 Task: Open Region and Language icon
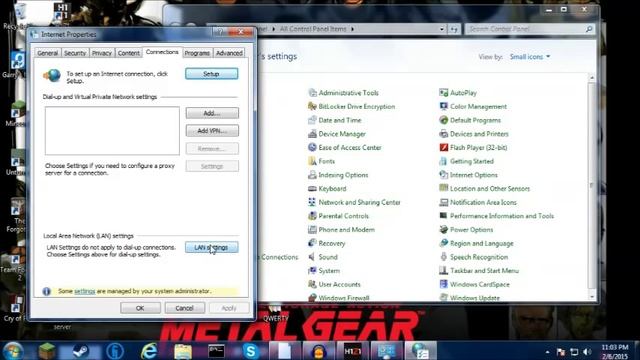[x=444, y=243]
